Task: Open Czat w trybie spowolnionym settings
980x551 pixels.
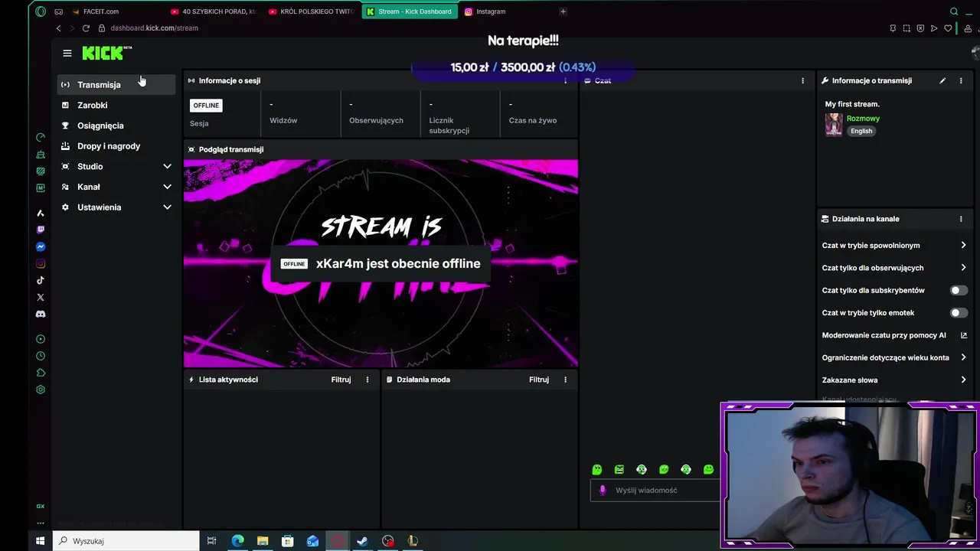Action: tap(894, 246)
